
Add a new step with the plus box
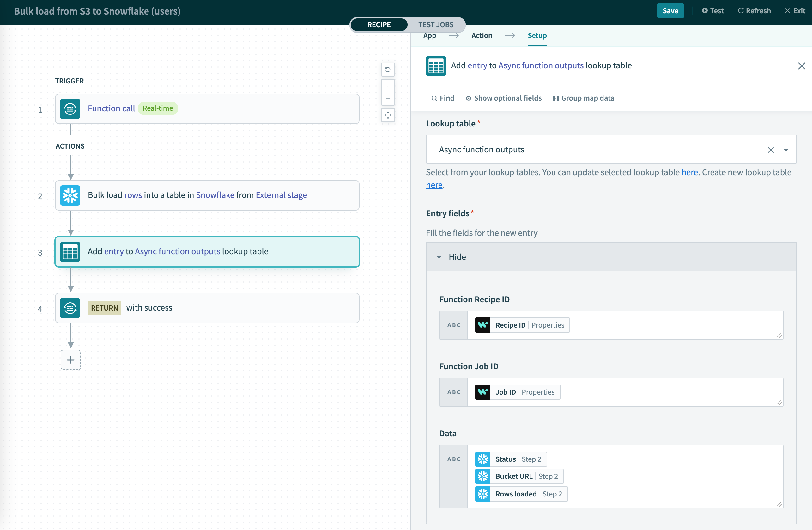[x=71, y=360]
